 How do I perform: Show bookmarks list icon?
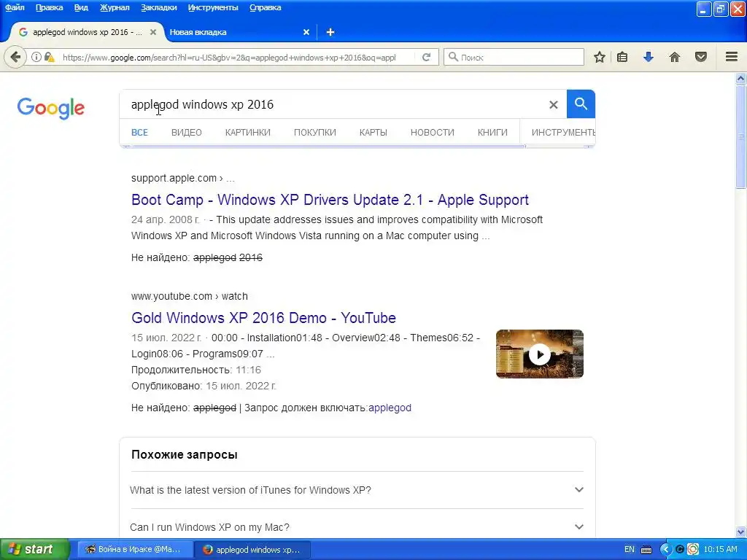coord(622,57)
